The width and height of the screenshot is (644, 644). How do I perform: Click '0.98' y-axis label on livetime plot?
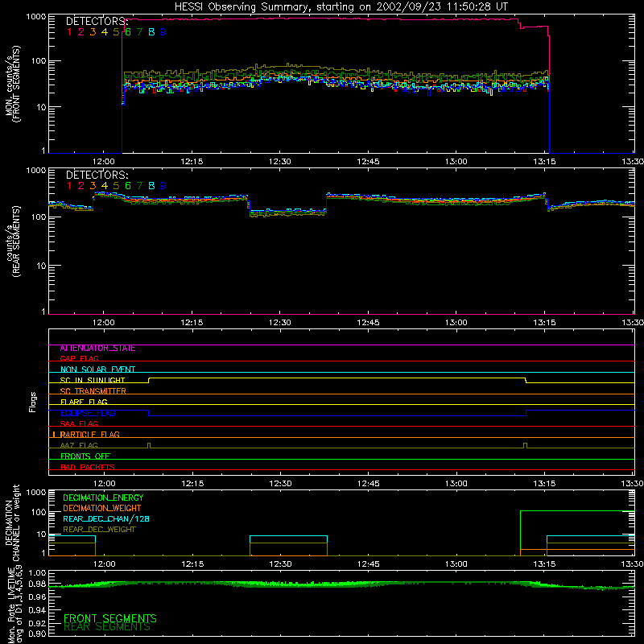[37, 584]
